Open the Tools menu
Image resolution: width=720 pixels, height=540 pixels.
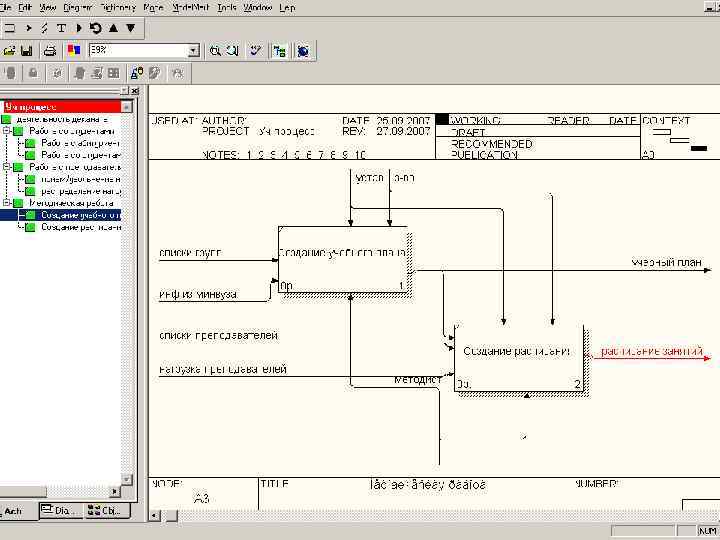(227, 7)
